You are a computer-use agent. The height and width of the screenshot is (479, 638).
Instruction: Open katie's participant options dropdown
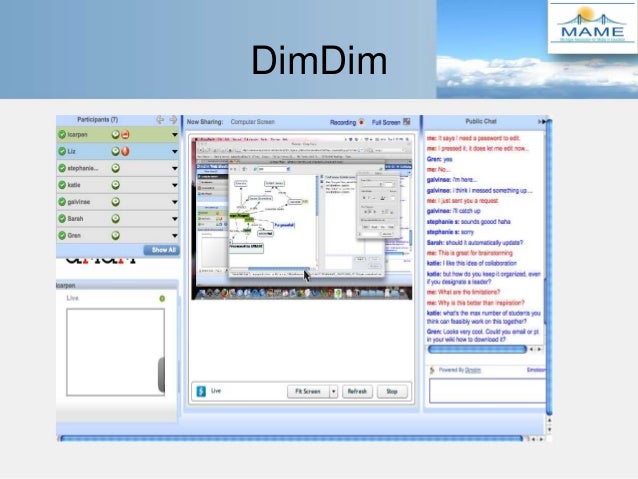pos(175,185)
